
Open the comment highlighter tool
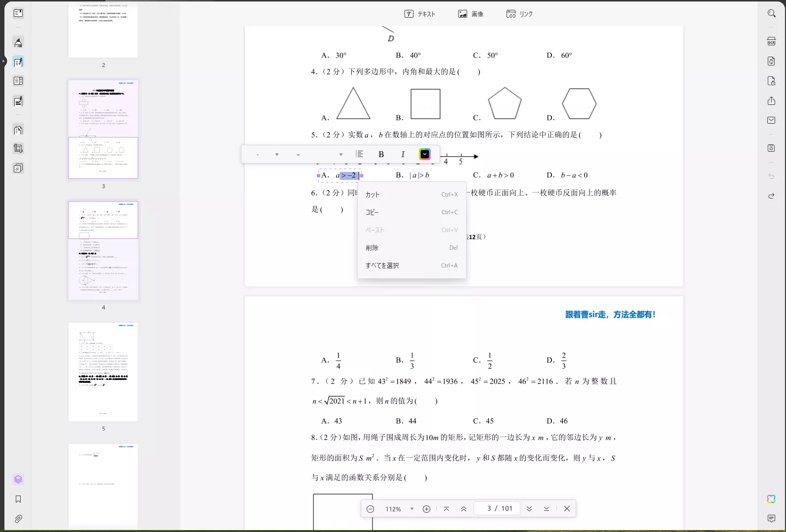click(x=18, y=43)
